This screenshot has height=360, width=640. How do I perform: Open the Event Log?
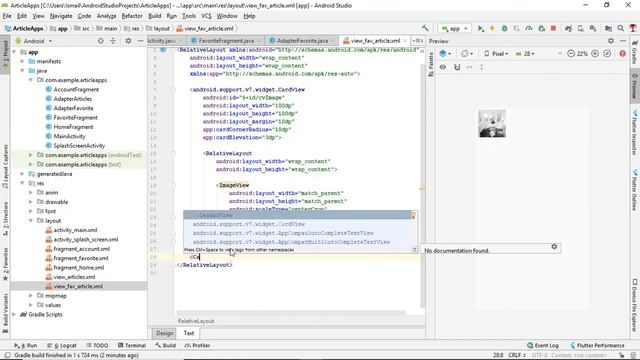pyautogui.click(x=542, y=345)
